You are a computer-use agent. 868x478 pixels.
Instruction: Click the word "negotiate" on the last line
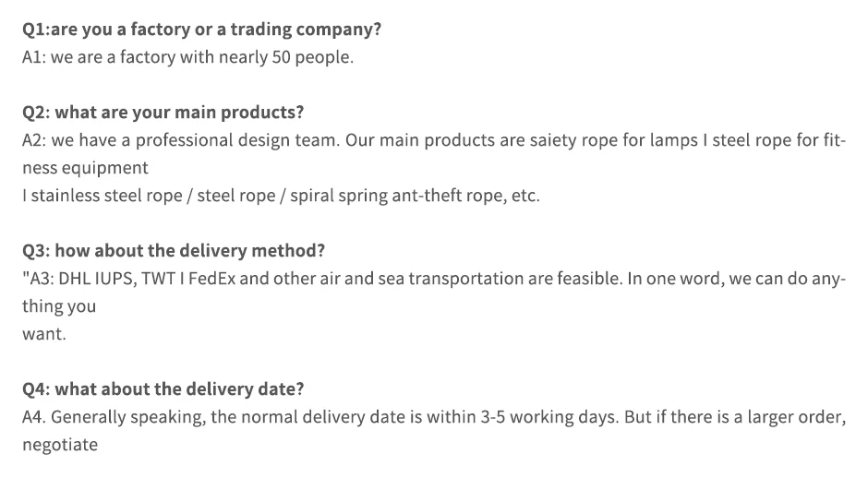click(x=60, y=445)
